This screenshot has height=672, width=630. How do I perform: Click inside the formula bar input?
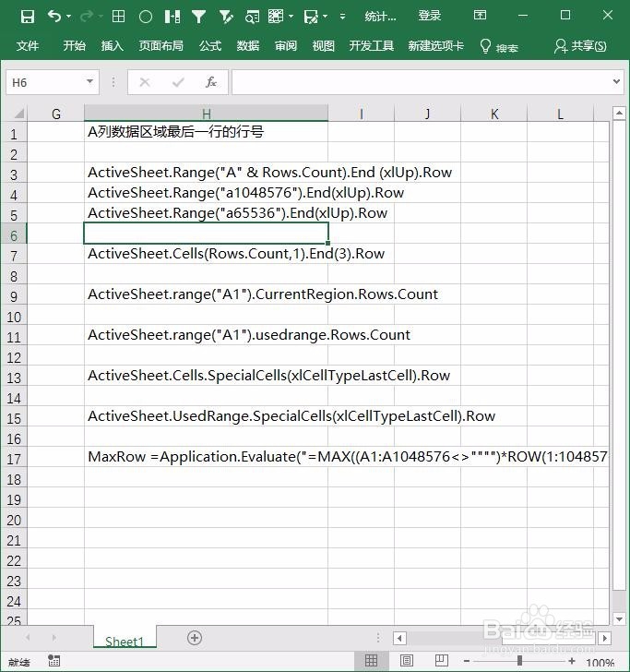422,82
